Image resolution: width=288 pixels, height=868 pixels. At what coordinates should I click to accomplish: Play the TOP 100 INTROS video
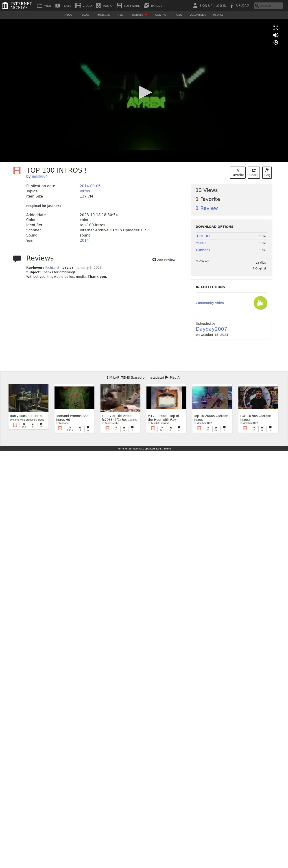(x=145, y=92)
